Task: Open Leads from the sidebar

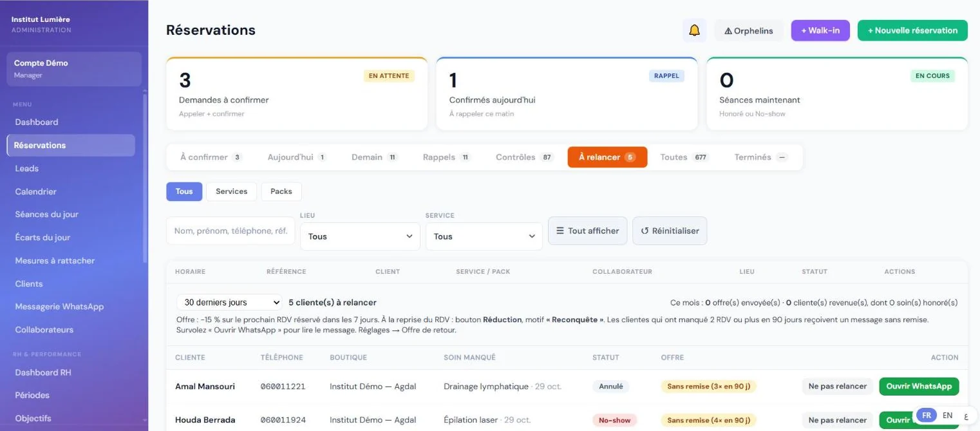Action: 71,169
